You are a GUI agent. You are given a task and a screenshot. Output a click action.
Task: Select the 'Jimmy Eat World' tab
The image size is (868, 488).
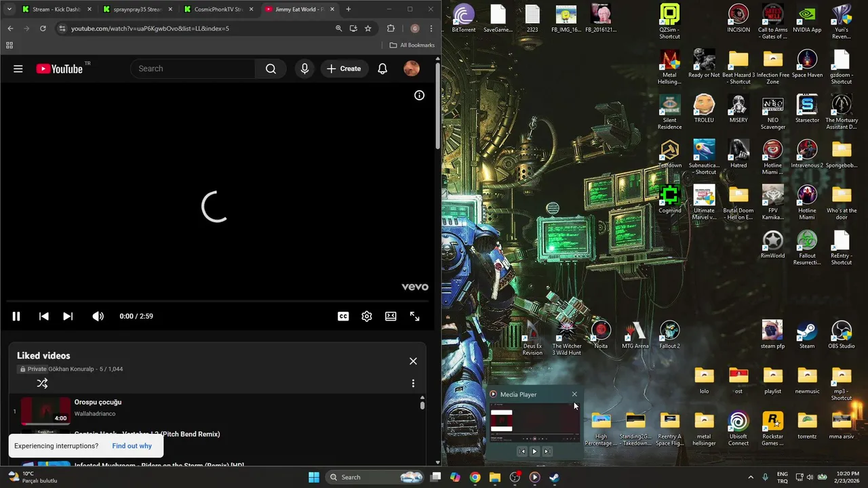click(300, 9)
